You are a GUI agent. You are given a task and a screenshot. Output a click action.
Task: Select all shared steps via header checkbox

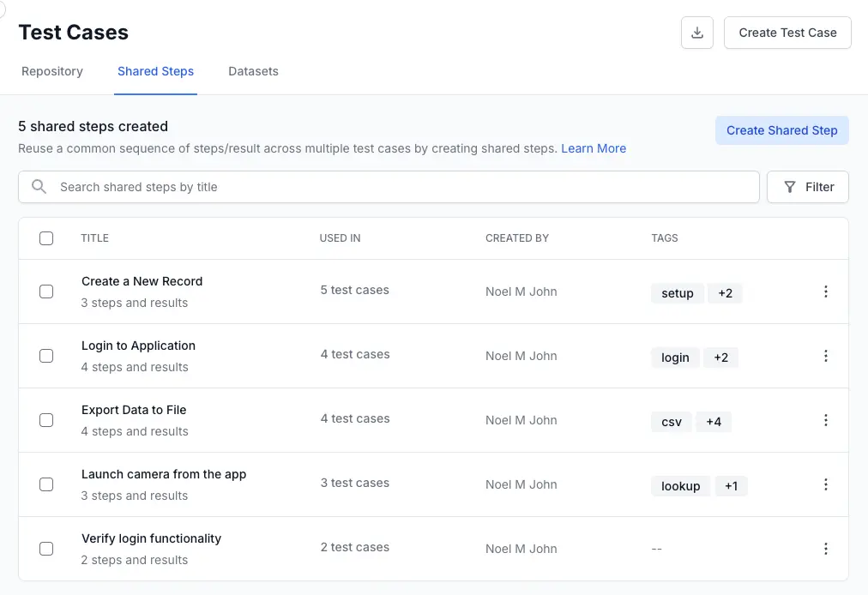pos(46,238)
